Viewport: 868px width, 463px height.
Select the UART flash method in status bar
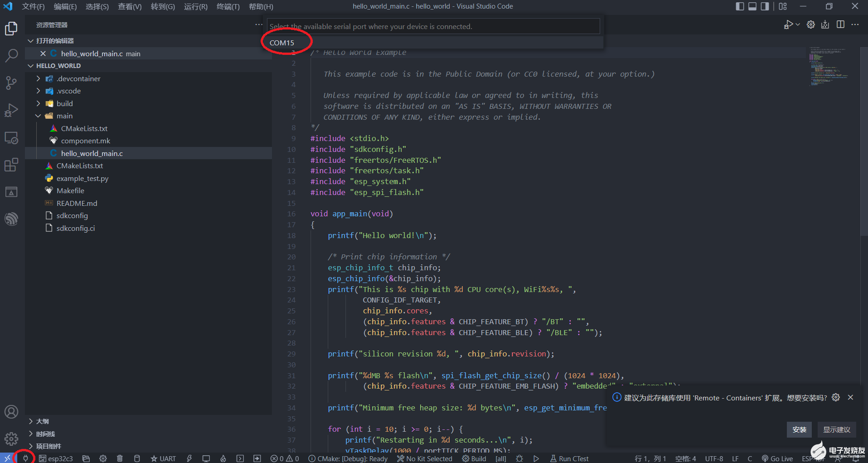pos(163,458)
